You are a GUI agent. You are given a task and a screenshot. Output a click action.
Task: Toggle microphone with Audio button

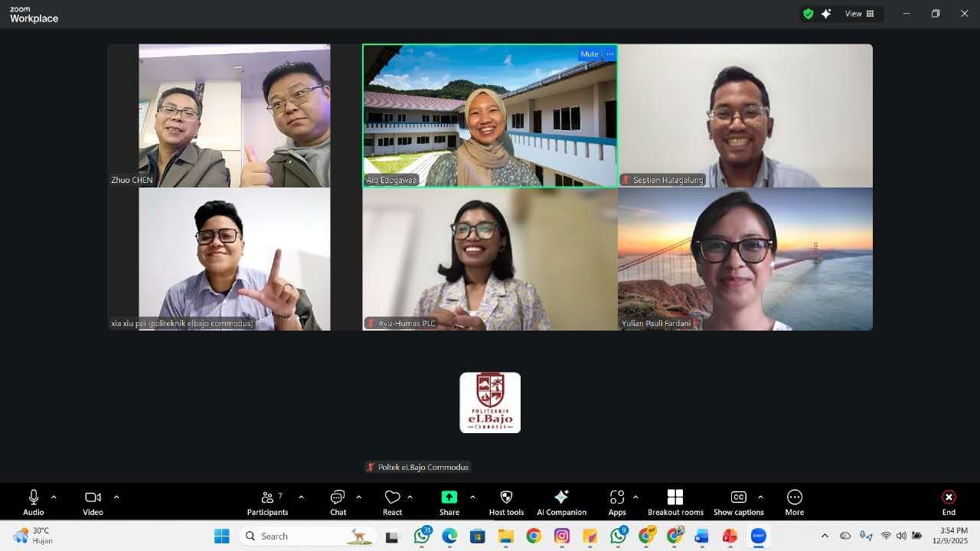coord(34,502)
